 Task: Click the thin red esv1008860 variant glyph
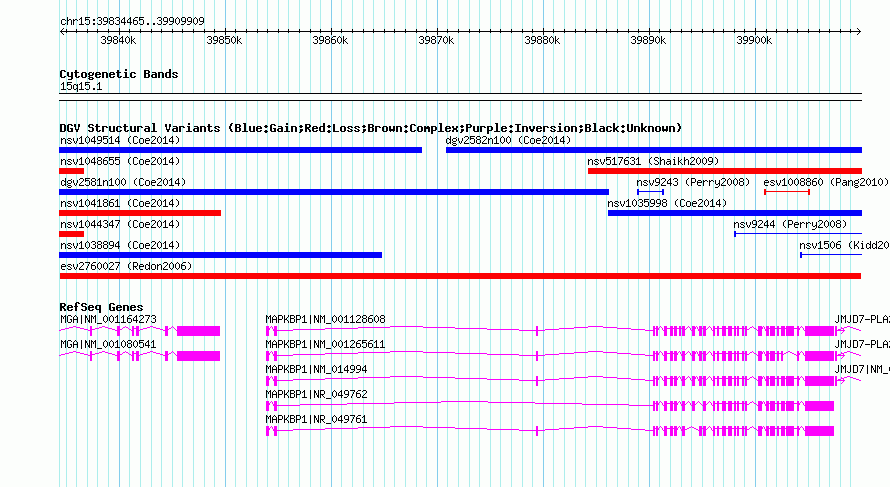[x=787, y=192]
